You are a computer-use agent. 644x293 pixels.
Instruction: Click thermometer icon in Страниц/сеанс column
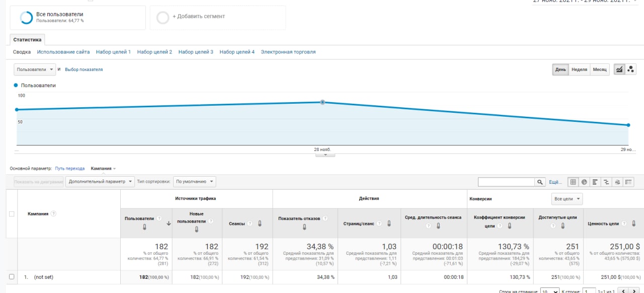389,224
